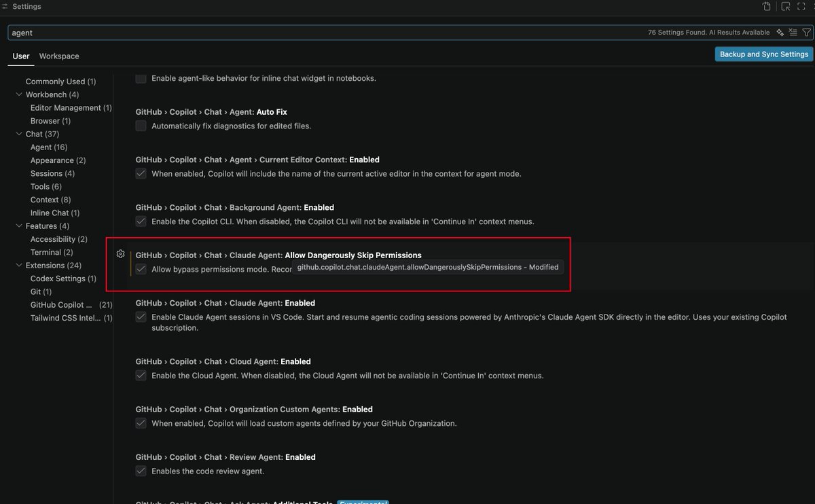Image resolution: width=815 pixels, height=504 pixels.
Task: Collapse the Workbench tree section
Action: tap(19, 94)
